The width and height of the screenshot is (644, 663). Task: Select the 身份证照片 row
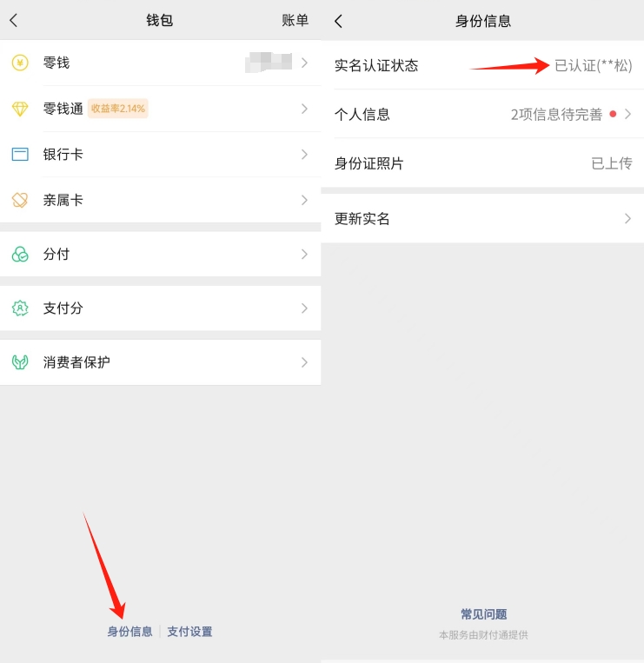click(482, 163)
